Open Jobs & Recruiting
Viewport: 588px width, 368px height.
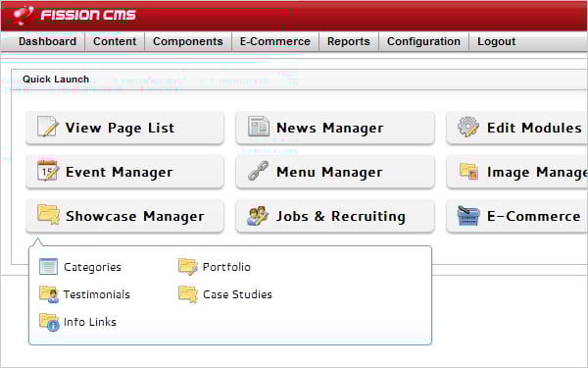click(335, 216)
